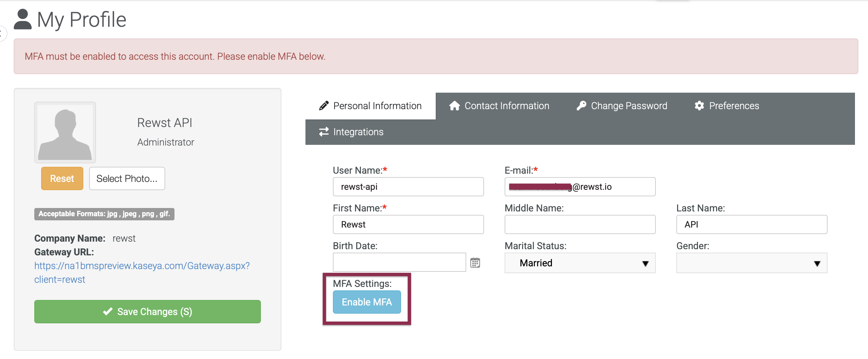Click the pencil icon on Personal Information
The height and width of the screenshot is (359, 868).
tap(324, 106)
